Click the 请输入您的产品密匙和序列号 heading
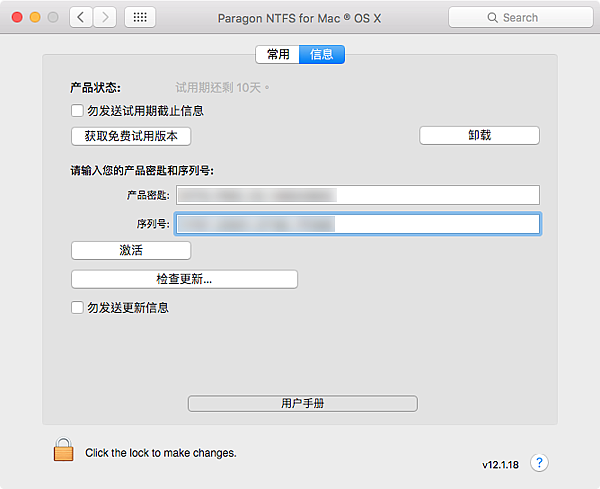 [x=142, y=170]
